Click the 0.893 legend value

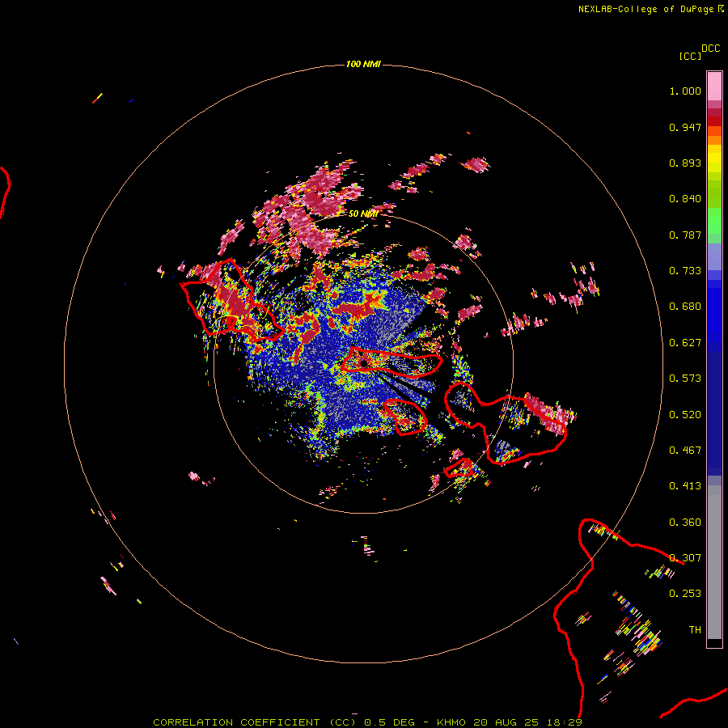(x=685, y=163)
